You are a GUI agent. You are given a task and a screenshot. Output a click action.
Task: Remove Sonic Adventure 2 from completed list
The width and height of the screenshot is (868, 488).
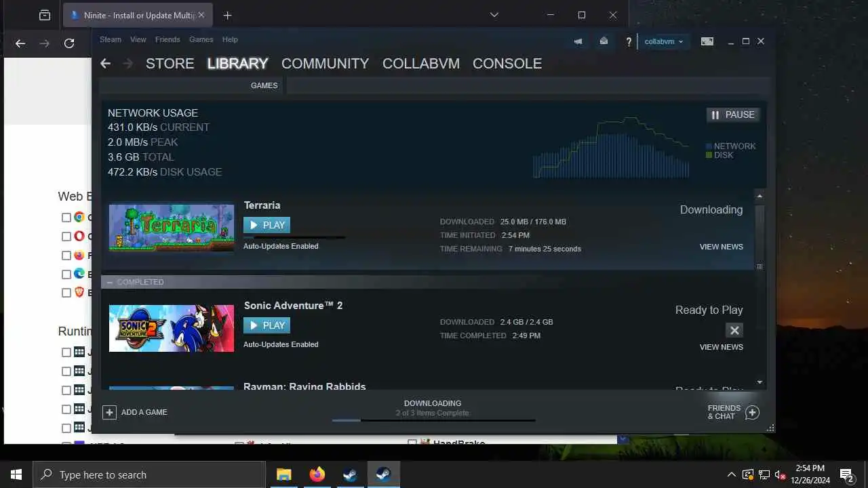point(734,330)
